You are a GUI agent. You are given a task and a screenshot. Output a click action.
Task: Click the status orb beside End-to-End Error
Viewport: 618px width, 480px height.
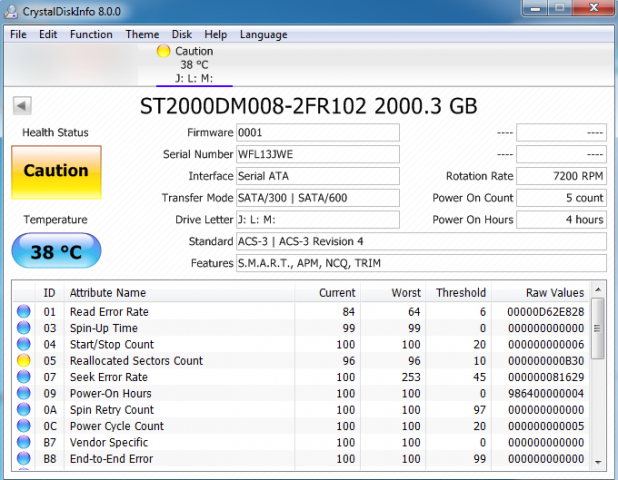click(x=24, y=459)
